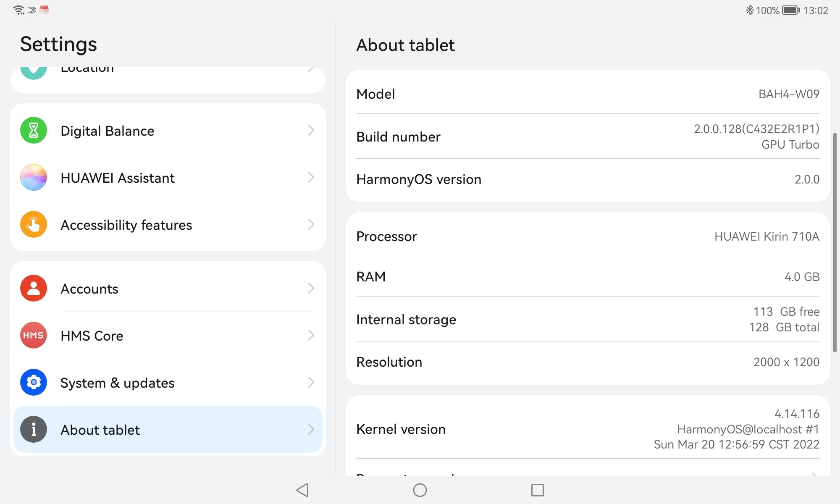Tap the Location teal icon
The image size is (840, 504).
tap(34, 73)
